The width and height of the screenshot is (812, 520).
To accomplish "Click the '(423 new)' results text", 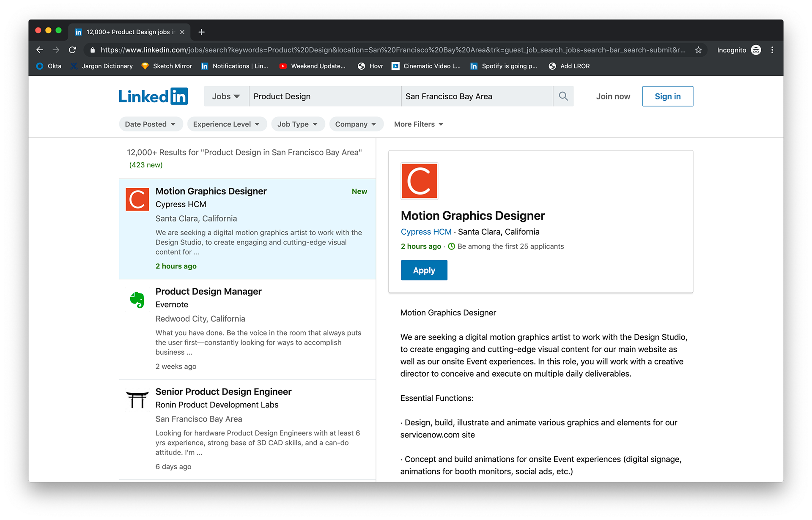I will tap(146, 165).
